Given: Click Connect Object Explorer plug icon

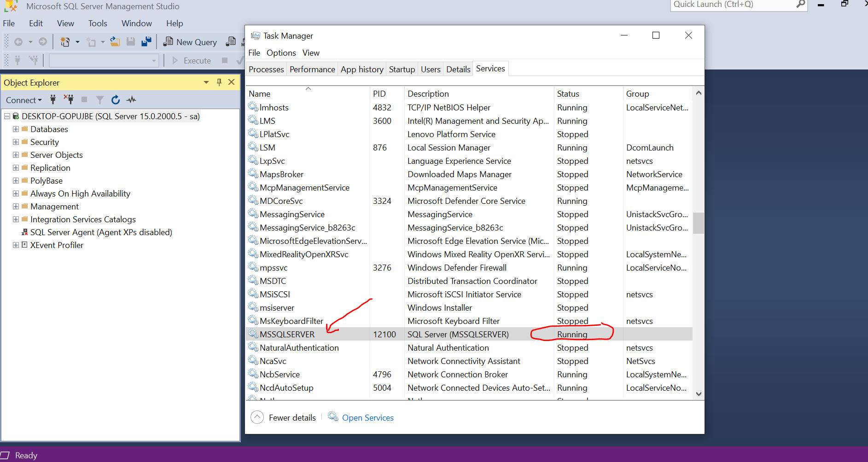Looking at the screenshot, I should (53, 99).
